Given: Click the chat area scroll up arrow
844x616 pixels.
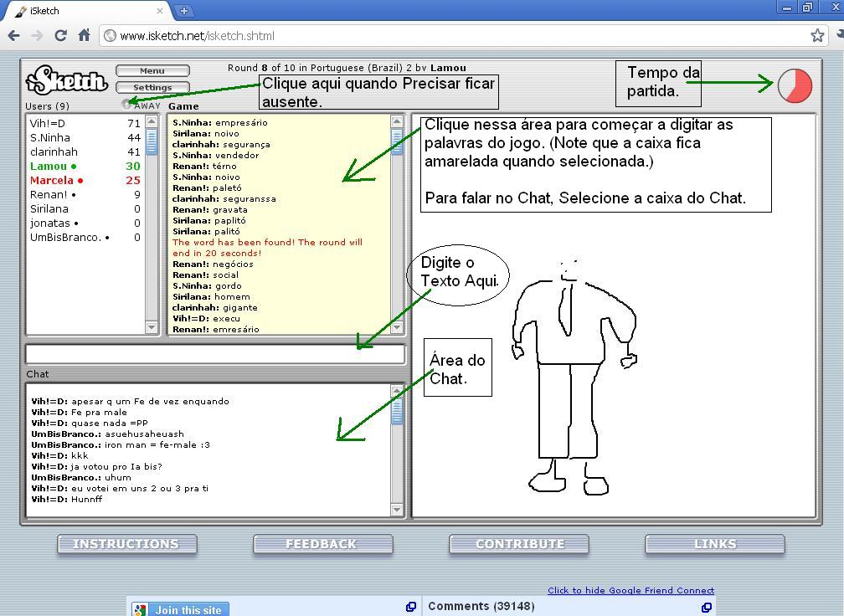Looking at the screenshot, I should point(397,391).
